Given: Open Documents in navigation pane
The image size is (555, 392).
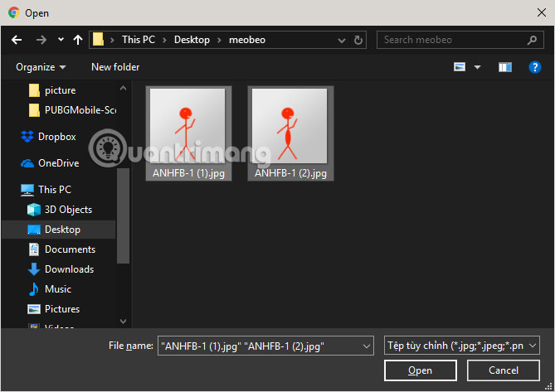Looking at the screenshot, I should point(70,249).
